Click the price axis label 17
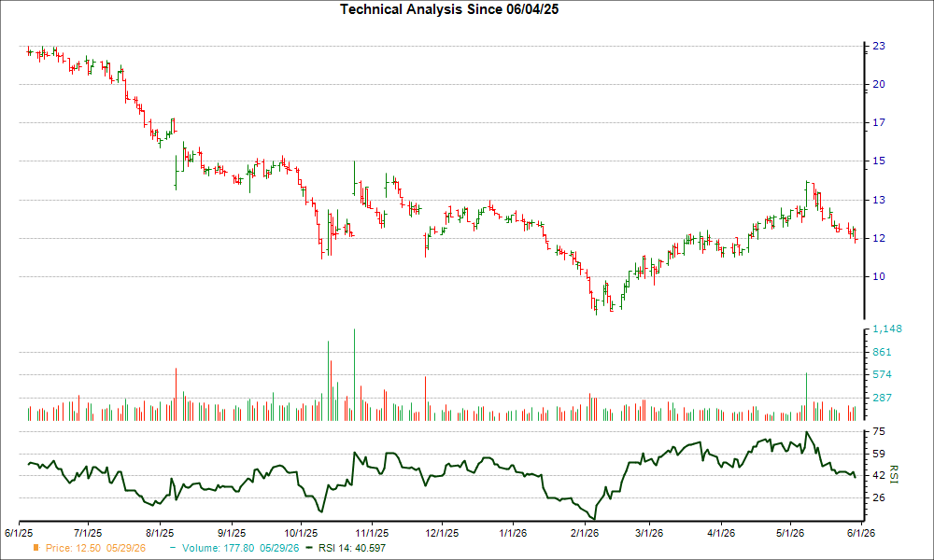Screen dimensions: 934x560 [879, 122]
